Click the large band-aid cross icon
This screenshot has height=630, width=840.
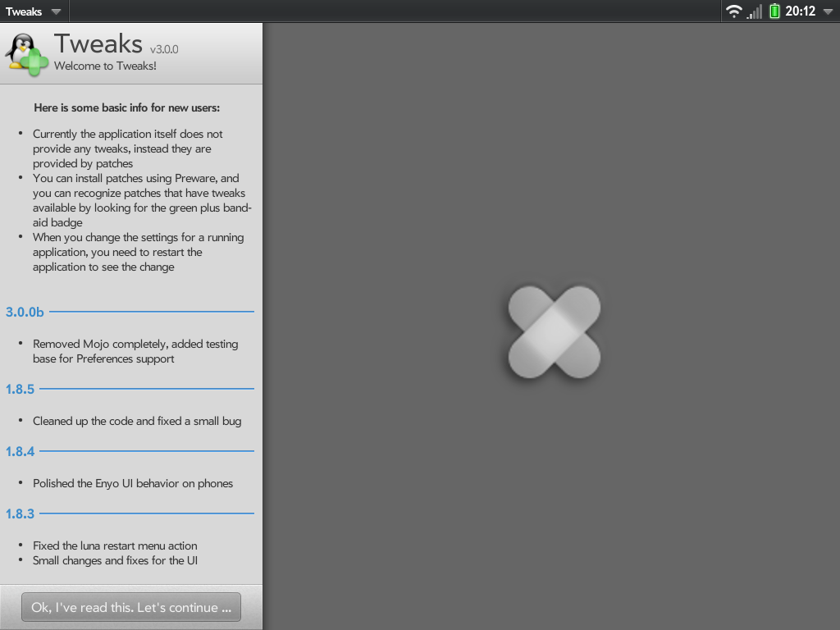(x=555, y=332)
